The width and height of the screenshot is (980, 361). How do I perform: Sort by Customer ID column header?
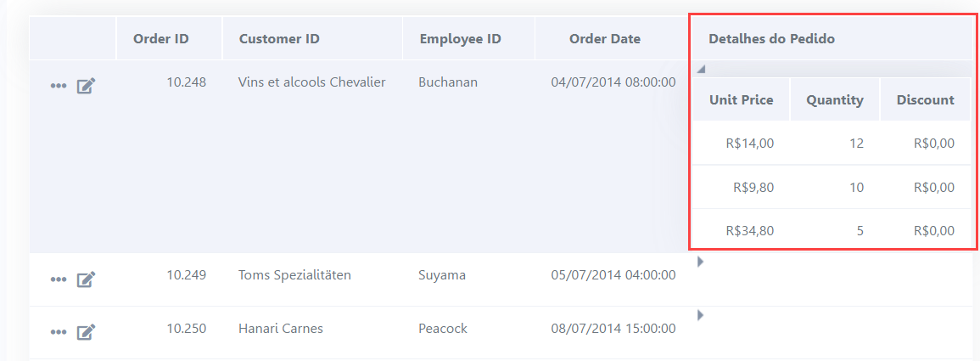pos(312,39)
